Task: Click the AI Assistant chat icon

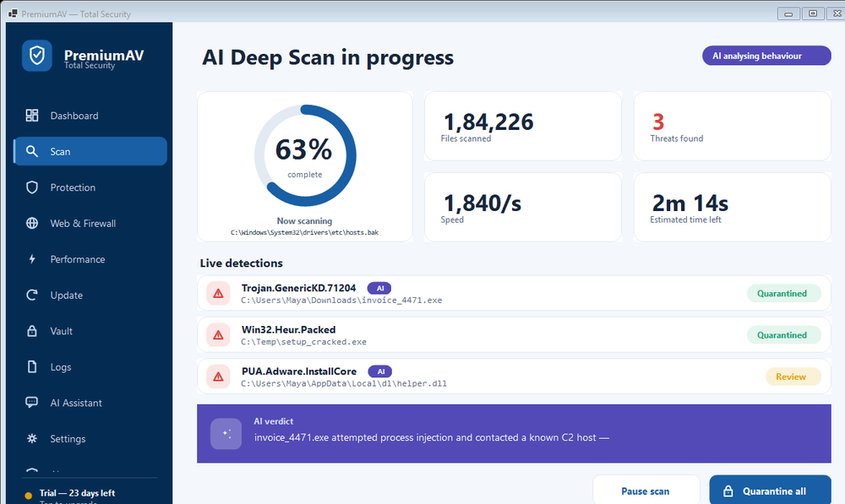Action: coord(32,402)
